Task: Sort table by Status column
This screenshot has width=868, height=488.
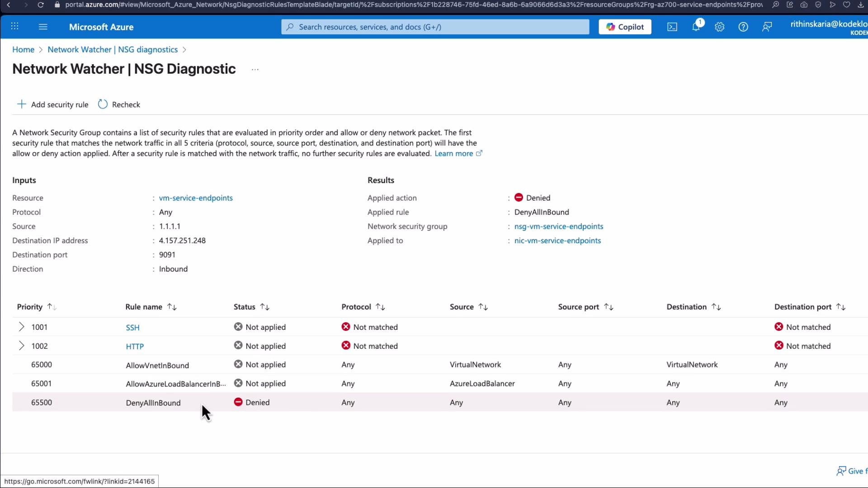Action: click(252, 307)
